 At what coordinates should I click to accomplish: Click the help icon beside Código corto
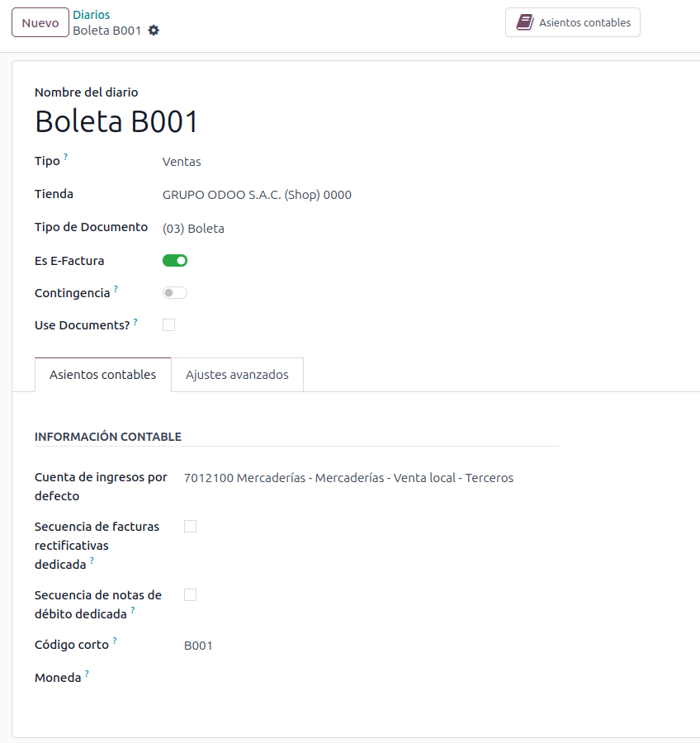(x=115, y=641)
